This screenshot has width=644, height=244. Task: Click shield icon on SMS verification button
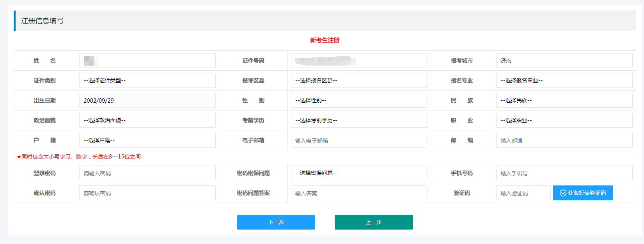563,193
